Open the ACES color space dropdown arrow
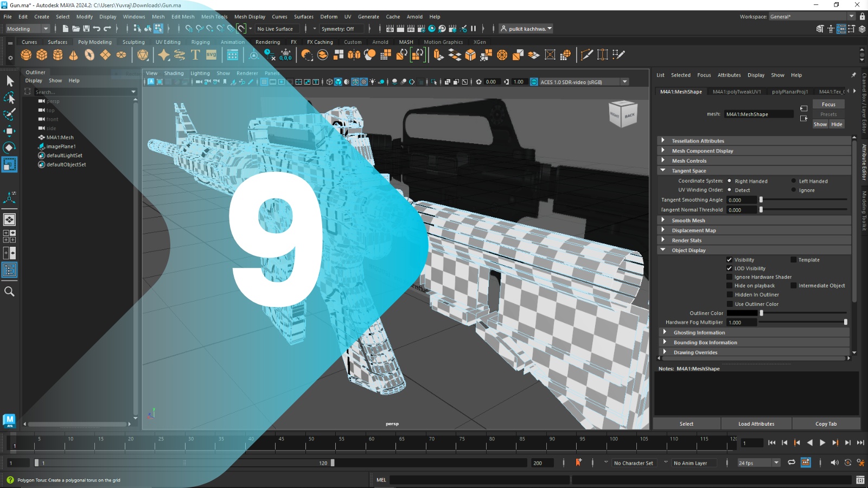 pos(625,82)
